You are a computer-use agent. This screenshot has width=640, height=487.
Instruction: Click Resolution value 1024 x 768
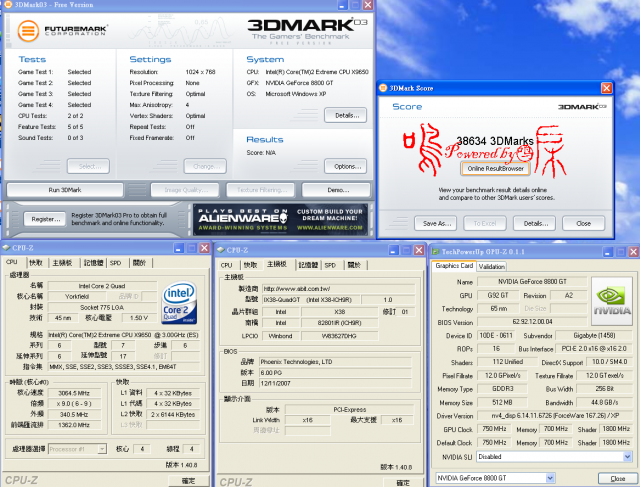click(200, 72)
